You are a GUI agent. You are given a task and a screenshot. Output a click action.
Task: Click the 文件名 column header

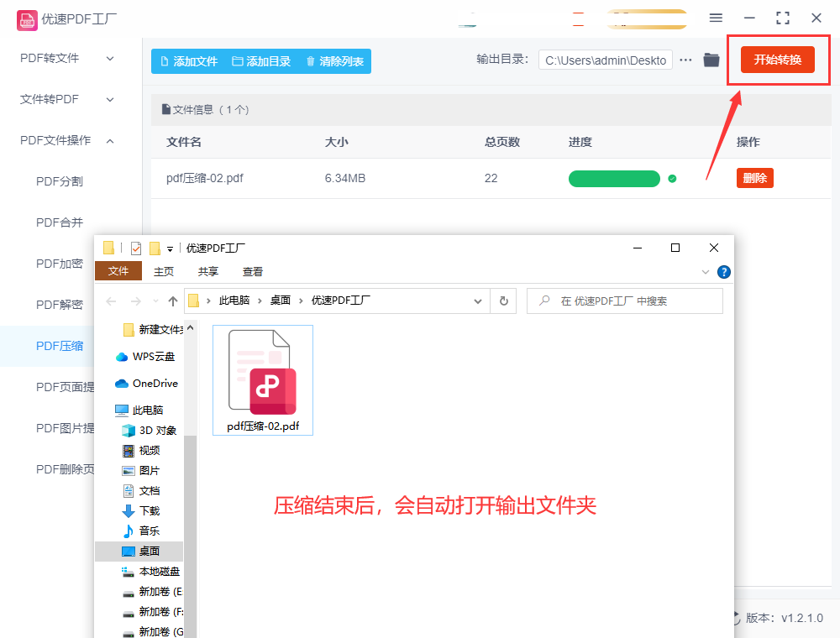pos(184,142)
